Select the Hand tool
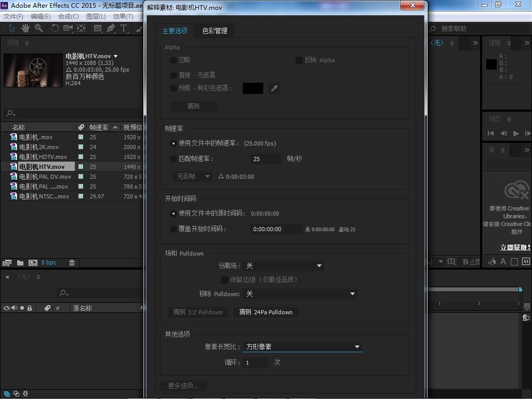Viewport: 532px width, 399px height. tap(25, 28)
